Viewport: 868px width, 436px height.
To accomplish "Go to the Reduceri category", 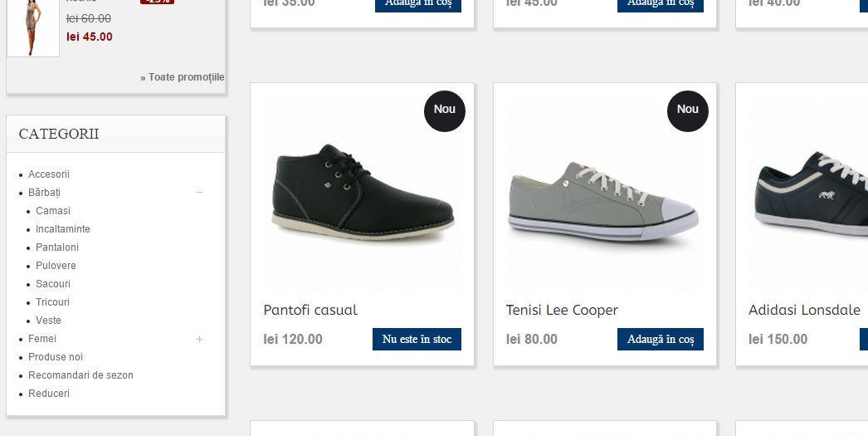I will click(x=49, y=394).
